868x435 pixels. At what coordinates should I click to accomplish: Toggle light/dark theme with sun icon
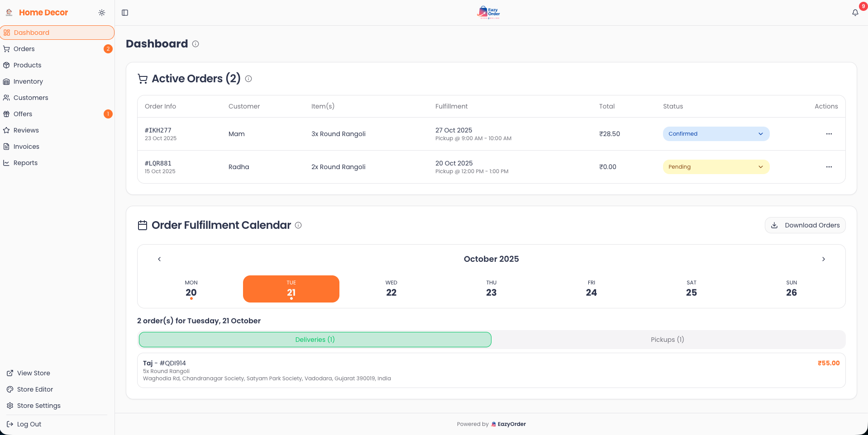click(x=101, y=13)
